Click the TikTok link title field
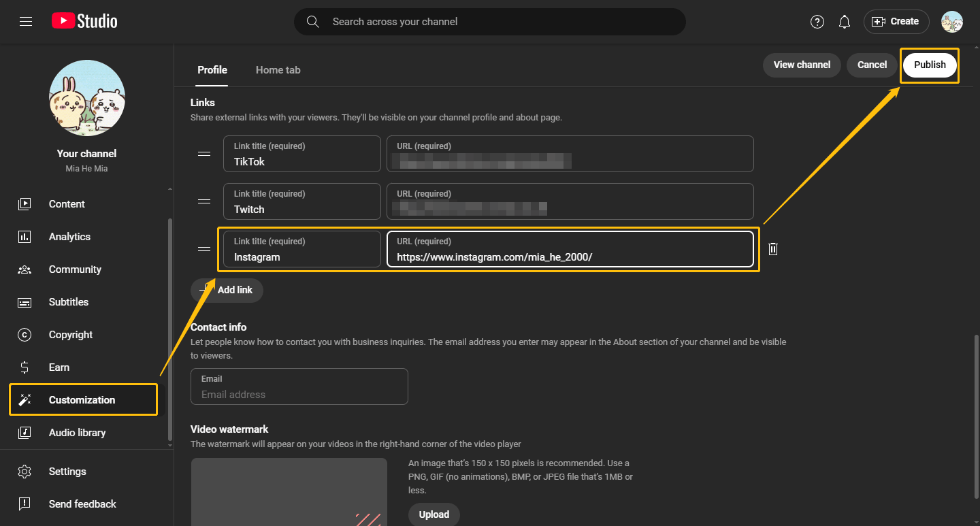 [302, 154]
